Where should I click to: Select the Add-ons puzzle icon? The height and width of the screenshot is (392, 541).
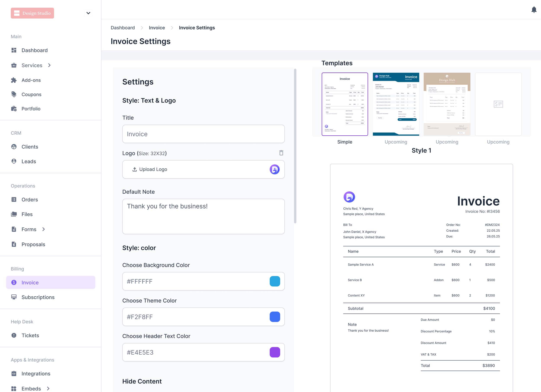tap(14, 80)
